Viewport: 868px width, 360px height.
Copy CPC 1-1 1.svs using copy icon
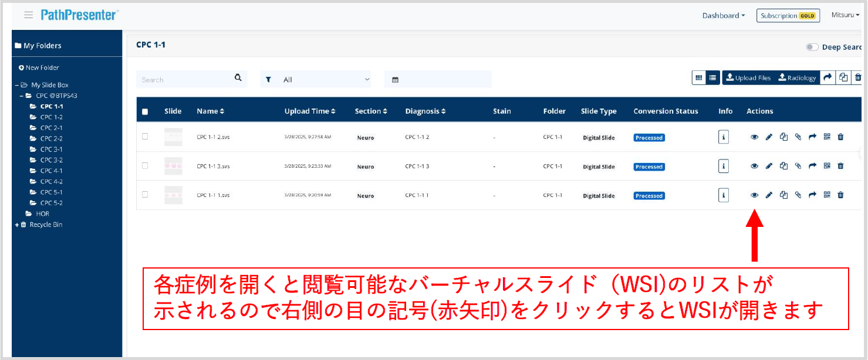[x=783, y=195]
